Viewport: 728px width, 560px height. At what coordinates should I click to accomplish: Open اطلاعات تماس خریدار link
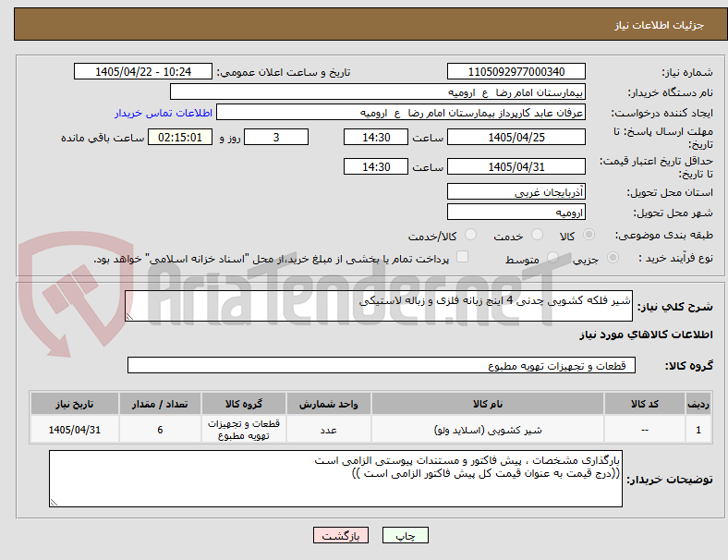pos(164,113)
